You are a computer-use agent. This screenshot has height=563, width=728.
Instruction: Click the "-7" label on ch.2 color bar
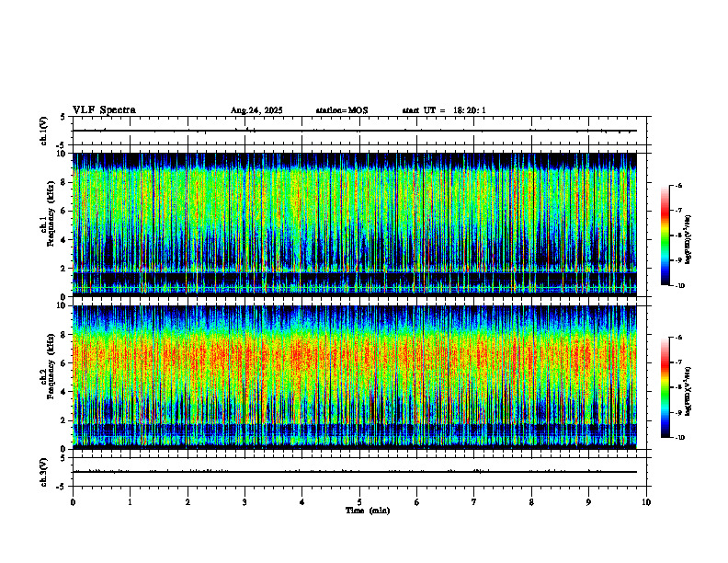click(677, 362)
